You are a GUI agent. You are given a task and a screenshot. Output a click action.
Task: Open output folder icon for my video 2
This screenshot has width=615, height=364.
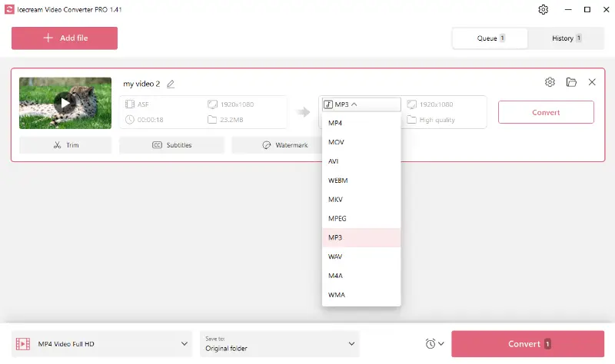[x=571, y=82]
